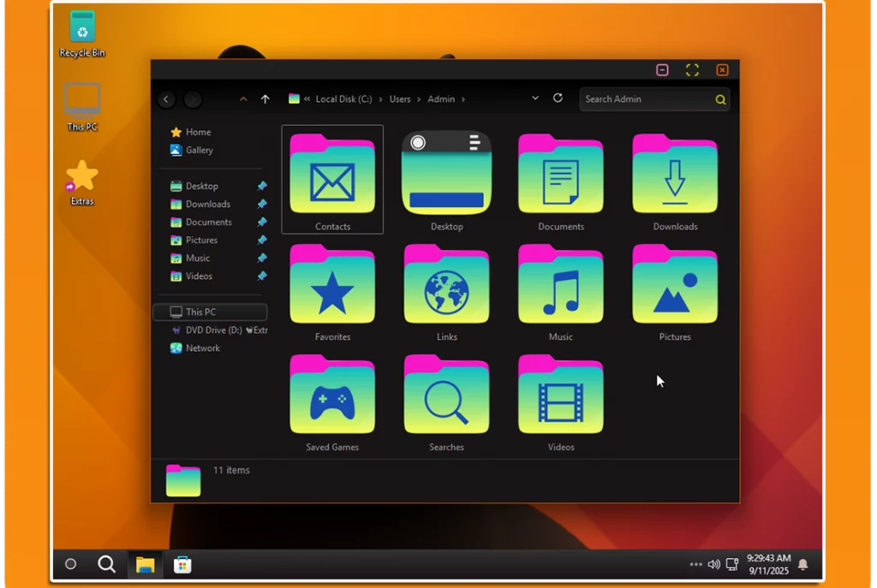The height and width of the screenshot is (588, 877).
Task: Expand chevron after Admin in breadcrumb
Action: pyautogui.click(x=463, y=99)
